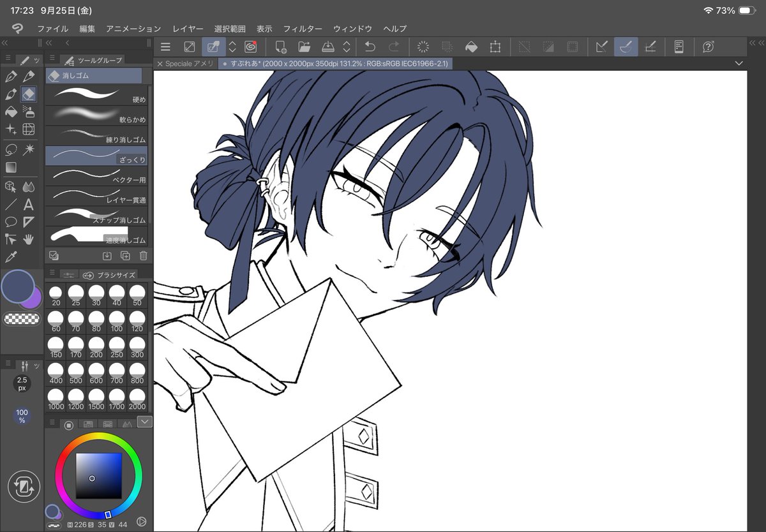Select the Blend tool
Screen dimensions: 766x532
tap(29, 186)
